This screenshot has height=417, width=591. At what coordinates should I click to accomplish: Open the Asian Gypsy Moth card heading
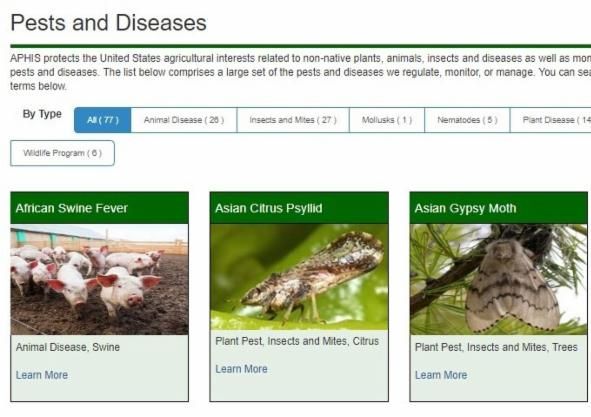465,208
